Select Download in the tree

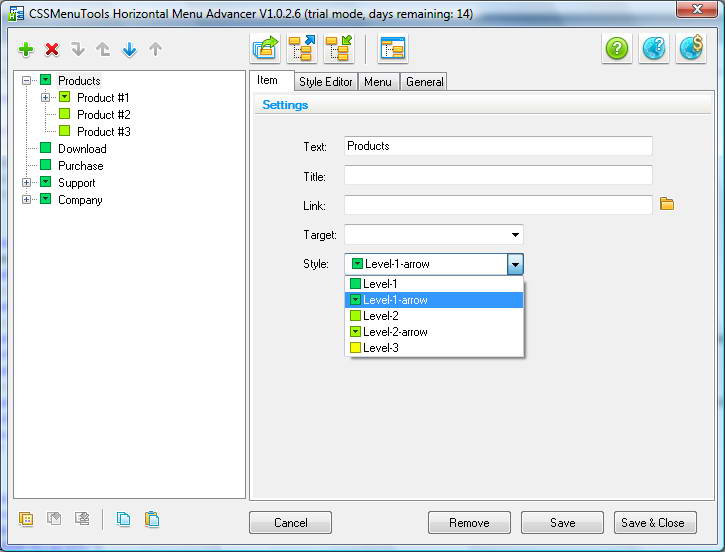click(x=82, y=149)
